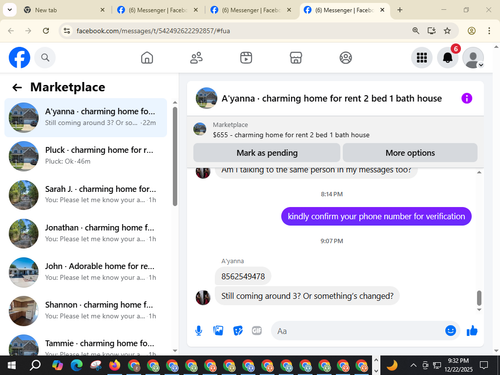The image size is (500, 375).
Task: Open the zoom magnifier icon in address bar
Action: [x=415, y=31]
